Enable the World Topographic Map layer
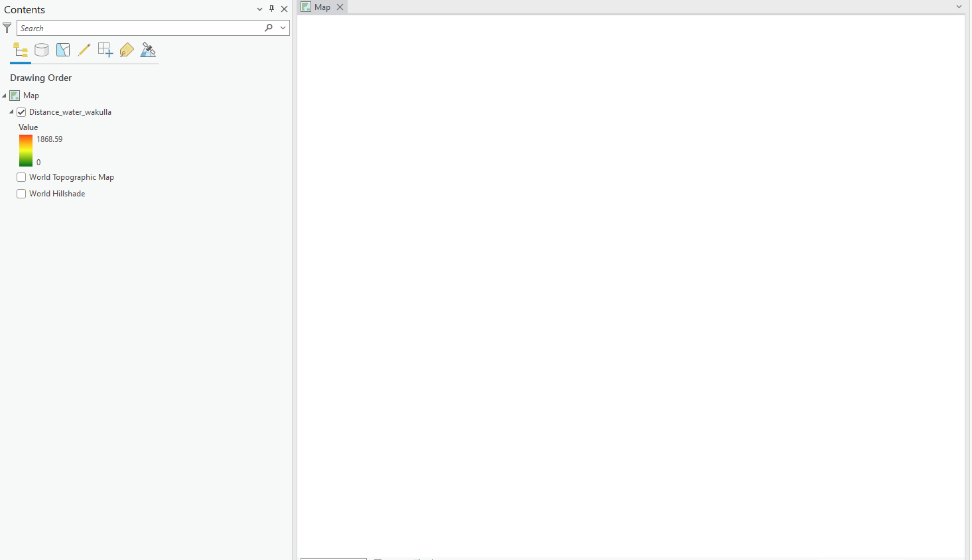Viewport: 972px width, 560px height. pyautogui.click(x=21, y=176)
